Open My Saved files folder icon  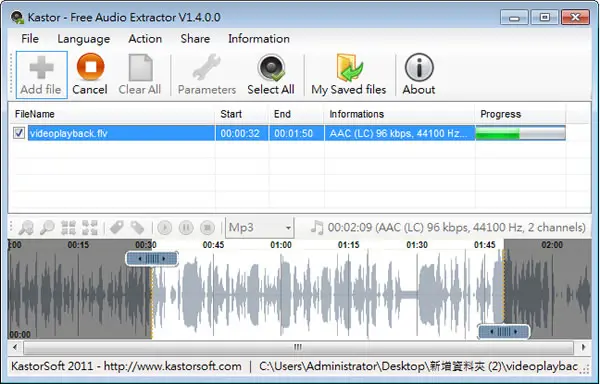click(349, 67)
